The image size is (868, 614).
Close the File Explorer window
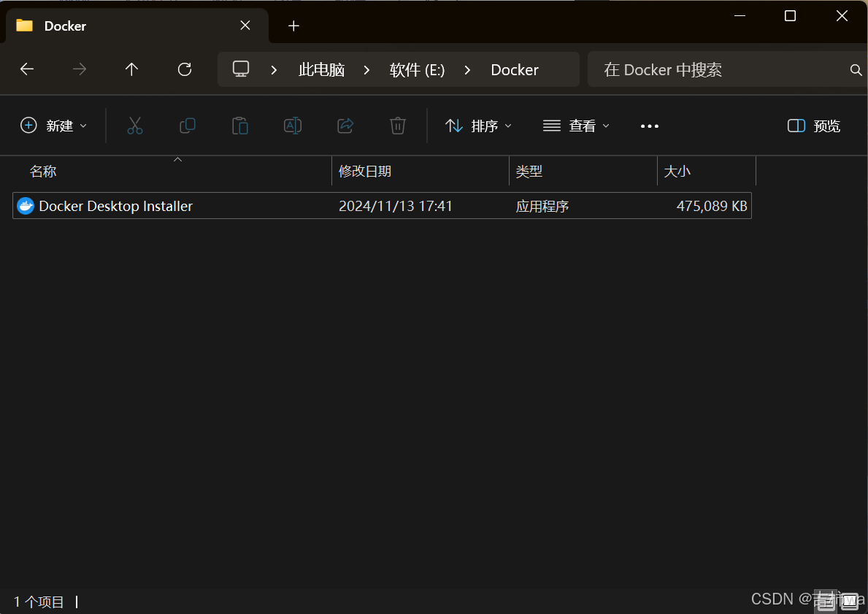tap(842, 15)
